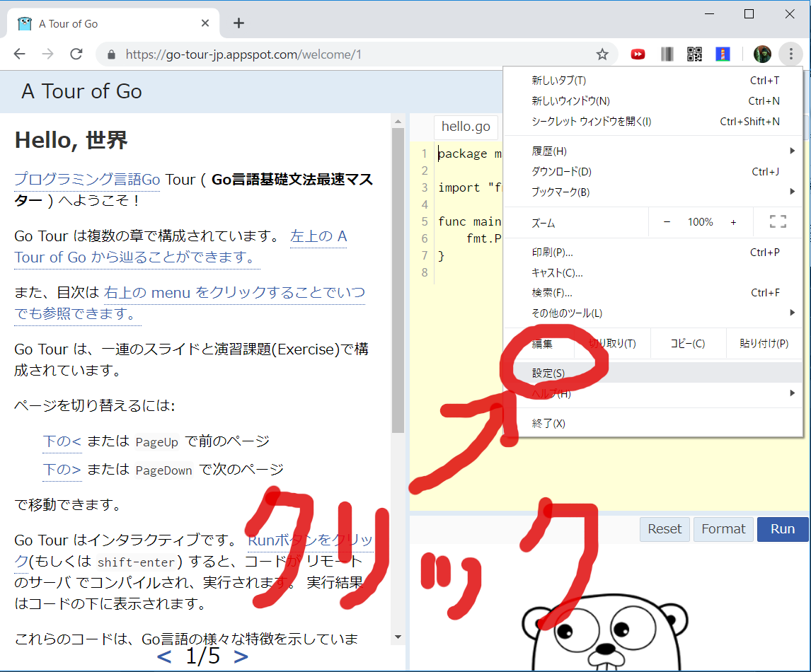Select the hello.go editor tab
The width and height of the screenshot is (811, 672).
[x=466, y=127]
